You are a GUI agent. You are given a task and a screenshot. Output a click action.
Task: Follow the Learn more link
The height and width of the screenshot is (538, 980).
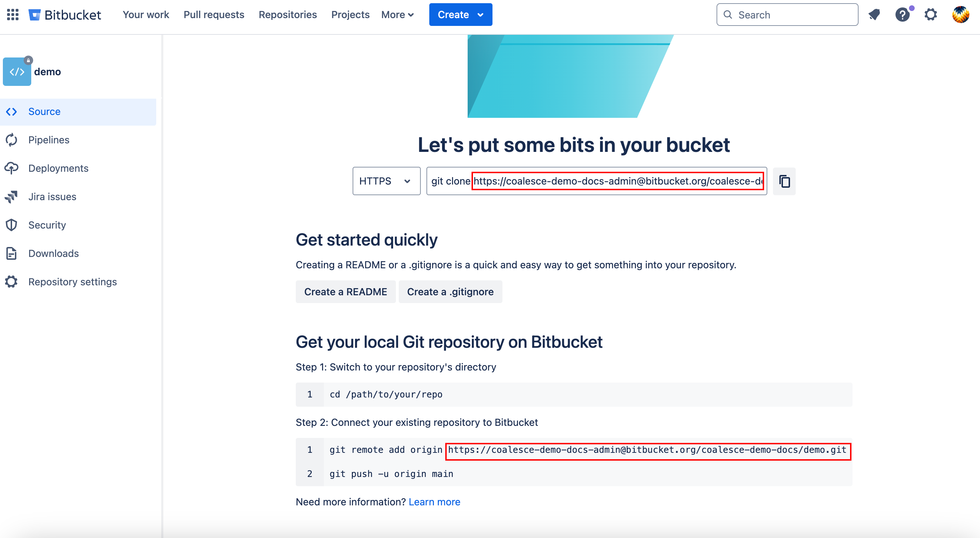pyautogui.click(x=434, y=501)
